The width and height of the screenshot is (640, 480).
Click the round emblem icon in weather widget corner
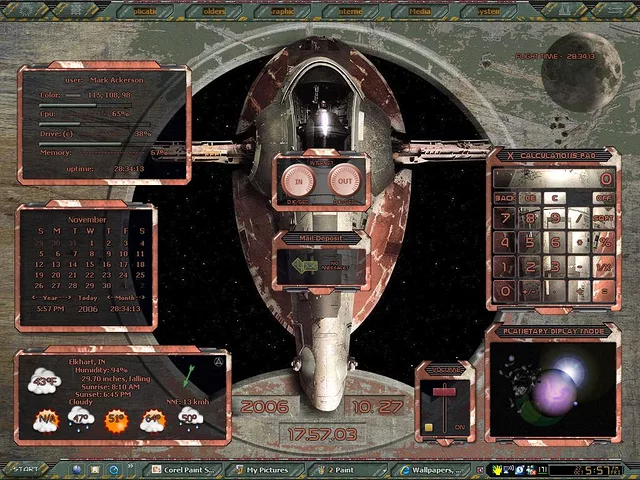pyautogui.click(x=220, y=361)
